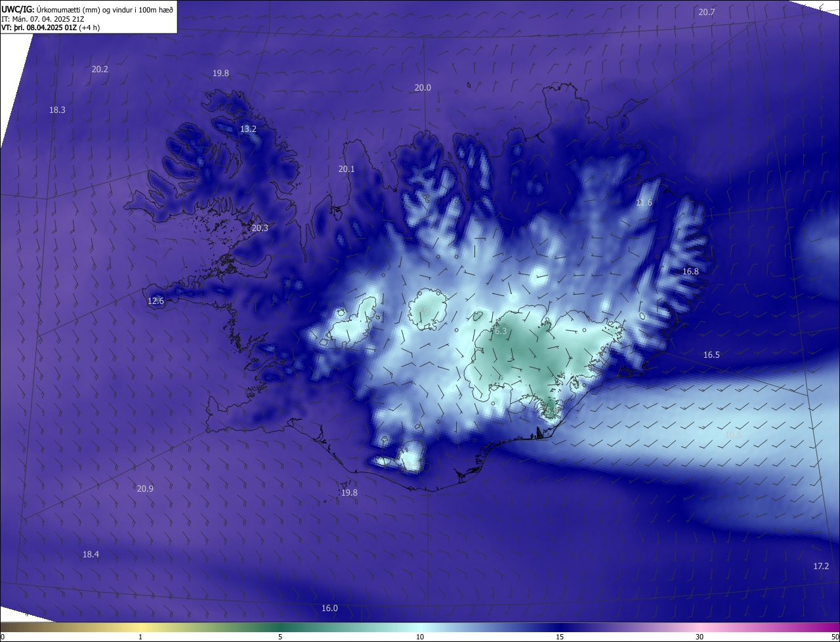Select the 20.1 value label
The width and height of the screenshot is (840, 642).
(x=346, y=169)
